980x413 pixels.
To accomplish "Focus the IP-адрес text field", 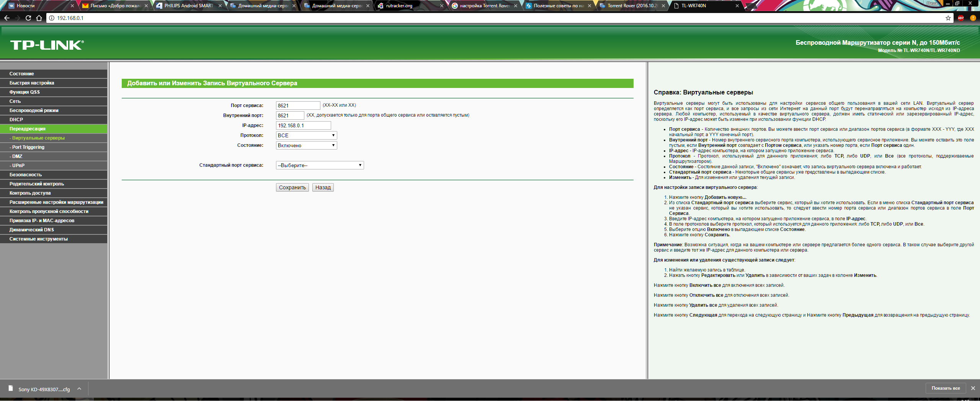I will coord(303,125).
